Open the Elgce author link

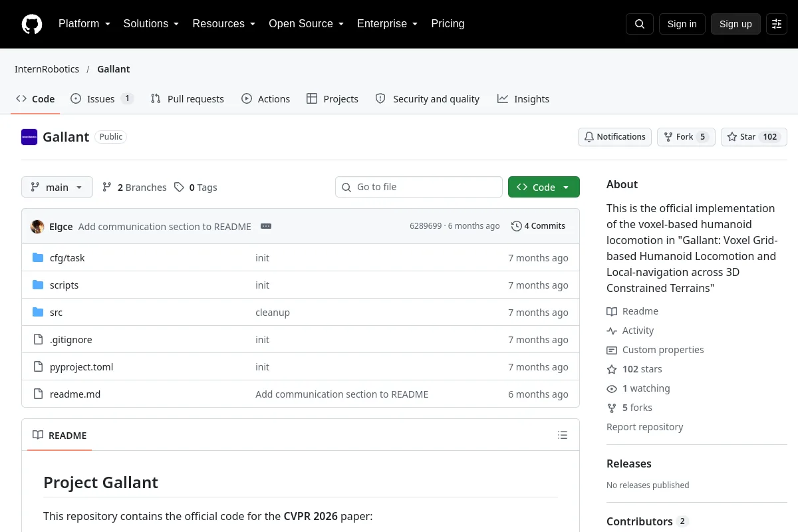click(61, 227)
